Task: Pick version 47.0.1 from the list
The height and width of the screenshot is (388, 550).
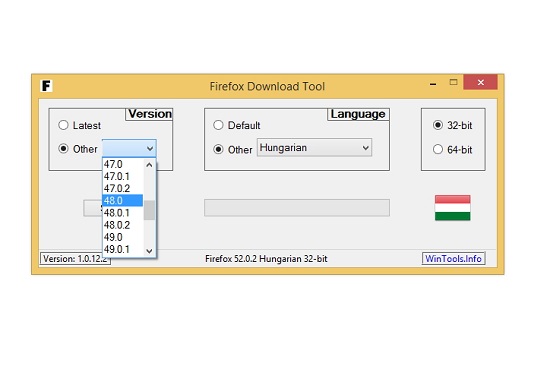Action: coord(123,176)
